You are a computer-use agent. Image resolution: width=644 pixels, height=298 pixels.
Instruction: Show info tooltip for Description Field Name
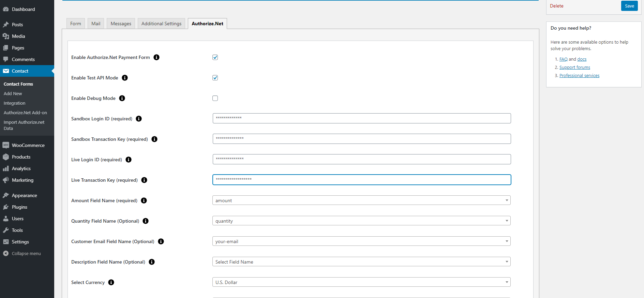152,262
